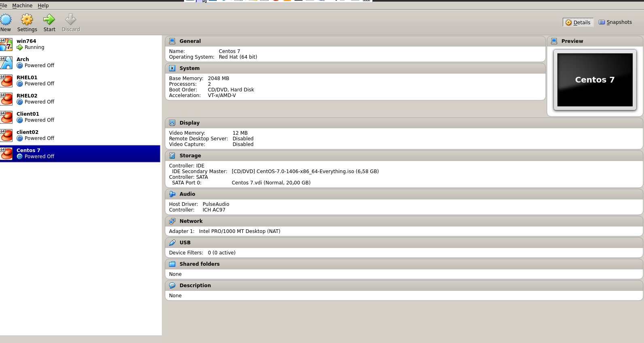
Task: Select the RHEL01 red hat icon
Action: click(x=6, y=80)
